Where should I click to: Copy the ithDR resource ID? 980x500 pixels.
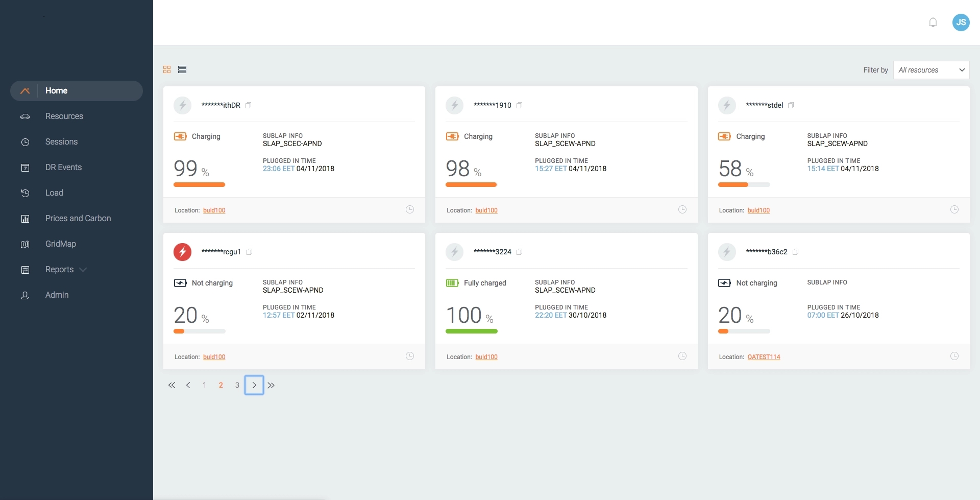pos(249,105)
